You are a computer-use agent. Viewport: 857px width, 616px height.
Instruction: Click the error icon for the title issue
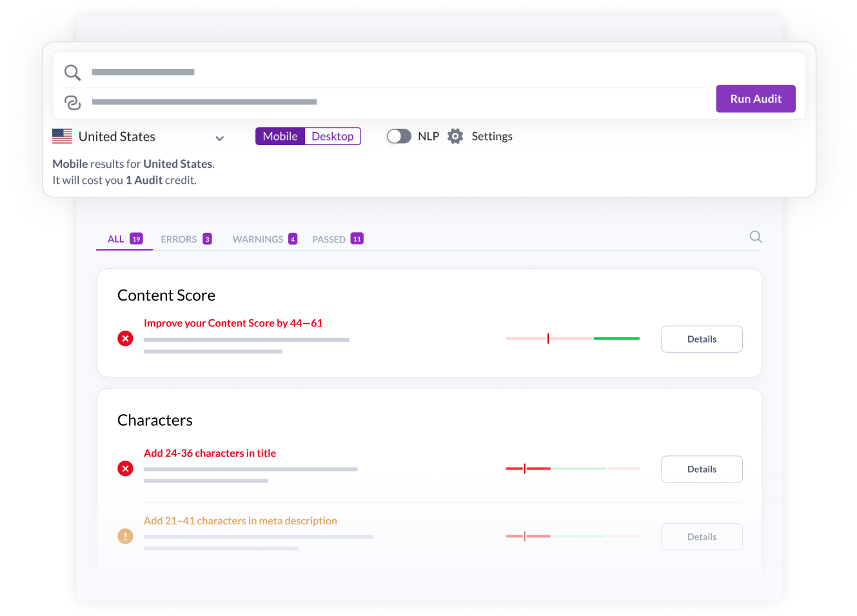125,468
